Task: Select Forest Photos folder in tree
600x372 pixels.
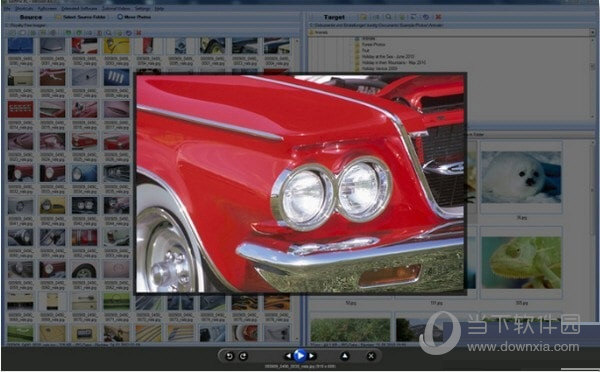Action: (373, 44)
